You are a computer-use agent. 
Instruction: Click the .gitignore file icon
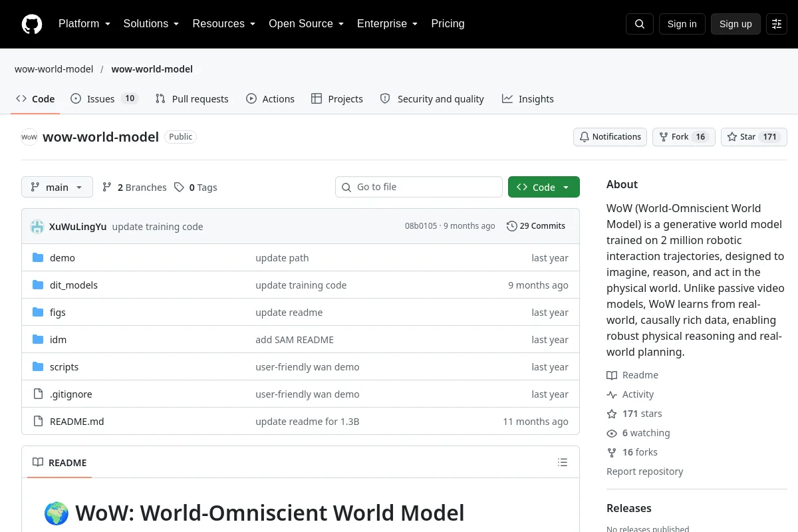38,394
